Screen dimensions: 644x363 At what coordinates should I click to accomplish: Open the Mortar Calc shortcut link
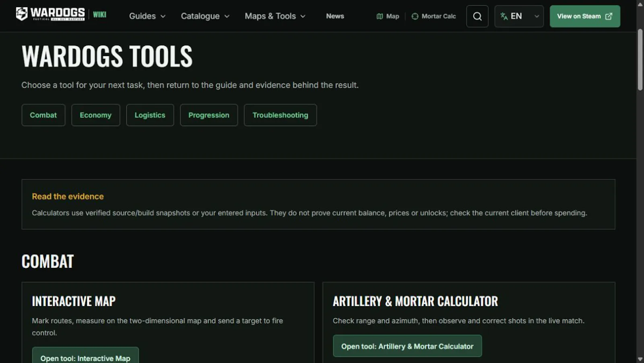click(x=433, y=16)
